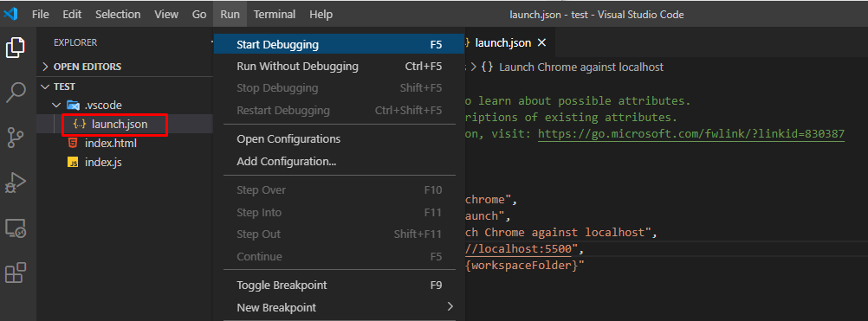
Task: Open the Run and Debug view icon
Action: (x=16, y=183)
